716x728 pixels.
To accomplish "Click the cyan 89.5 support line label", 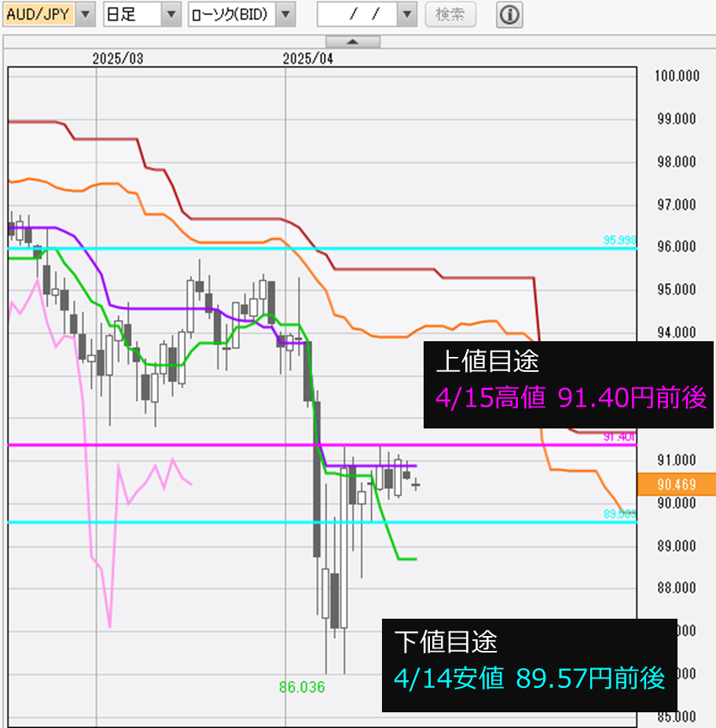I will pyautogui.click(x=619, y=513).
